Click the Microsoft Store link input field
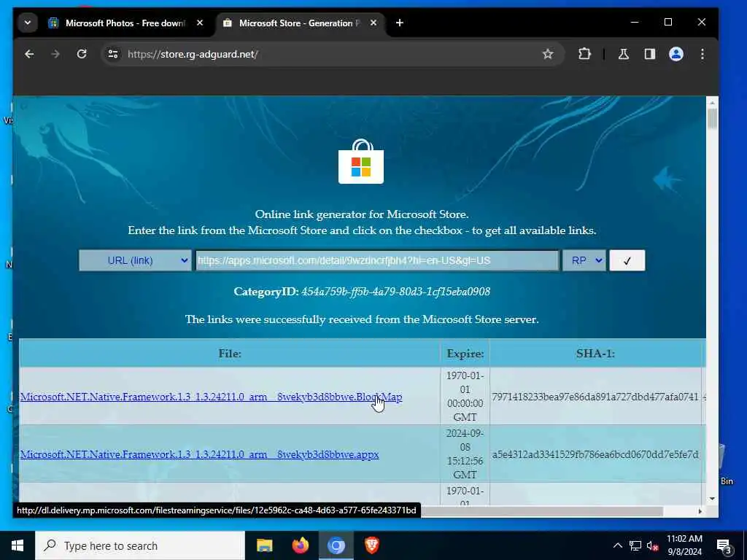This screenshot has height=560, width=747. coord(377,260)
